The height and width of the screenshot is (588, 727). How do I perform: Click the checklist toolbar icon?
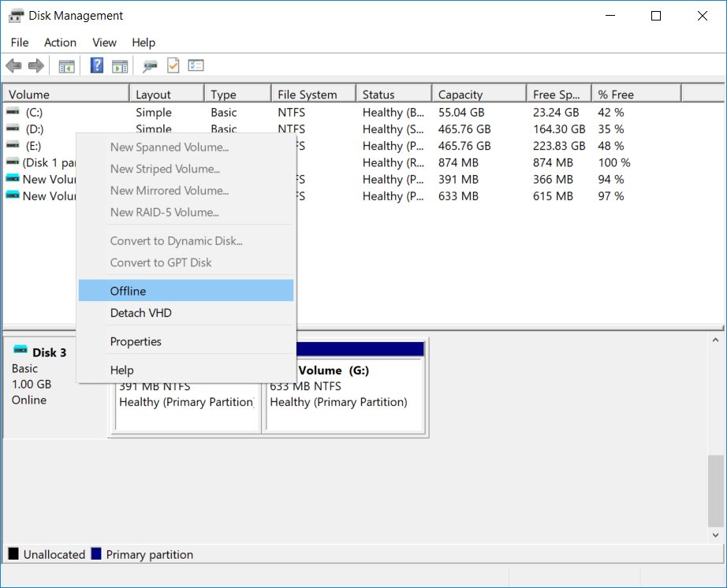click(196, 65)
